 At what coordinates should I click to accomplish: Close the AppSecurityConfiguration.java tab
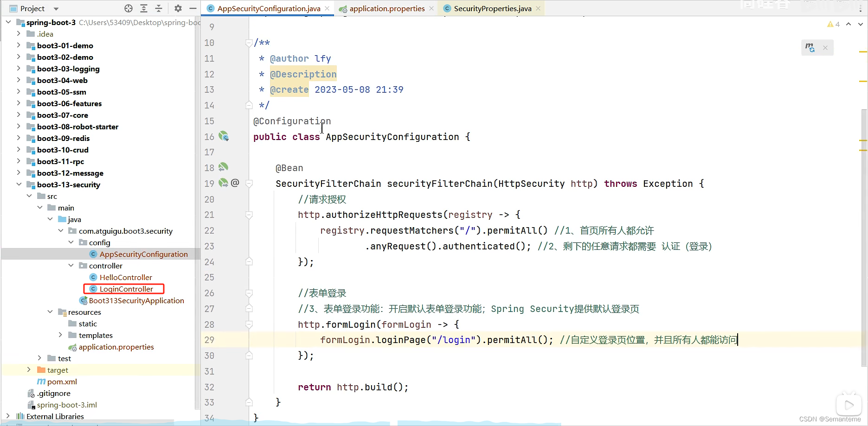[327, 8]
